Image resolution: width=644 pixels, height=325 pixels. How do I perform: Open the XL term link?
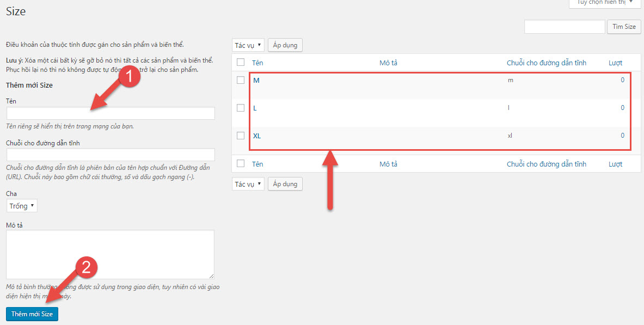tap(257, 136)
